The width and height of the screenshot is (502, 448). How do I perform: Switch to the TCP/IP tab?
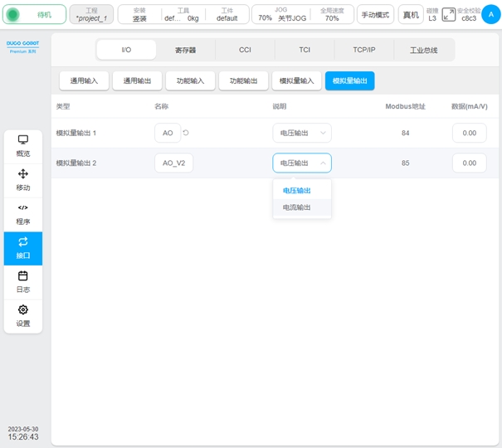[364, 50]
